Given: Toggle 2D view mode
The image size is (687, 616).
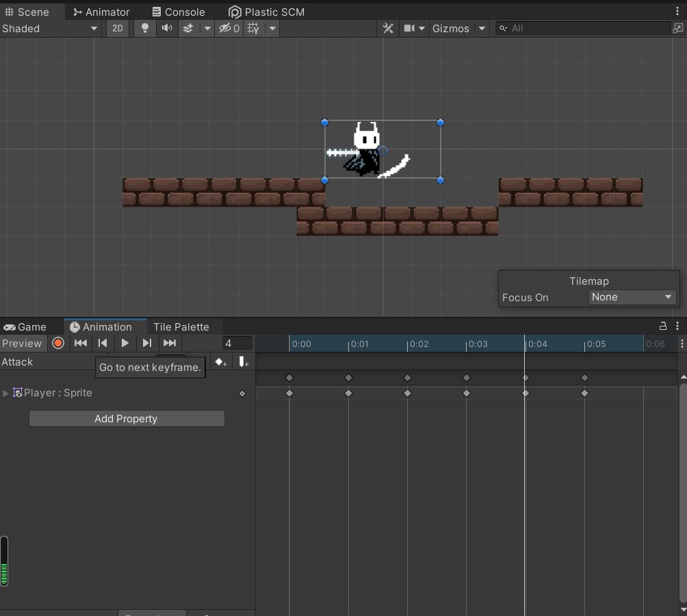Looking at the screenshot, I should click(118, 29).
